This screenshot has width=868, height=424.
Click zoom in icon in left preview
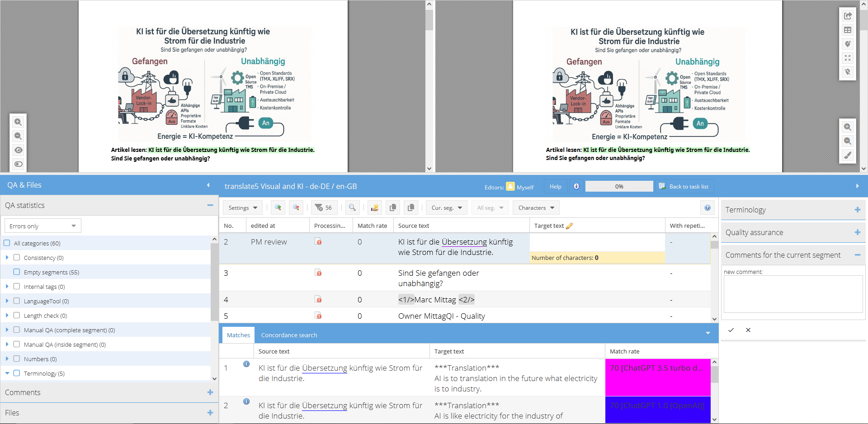coord(18,122)
